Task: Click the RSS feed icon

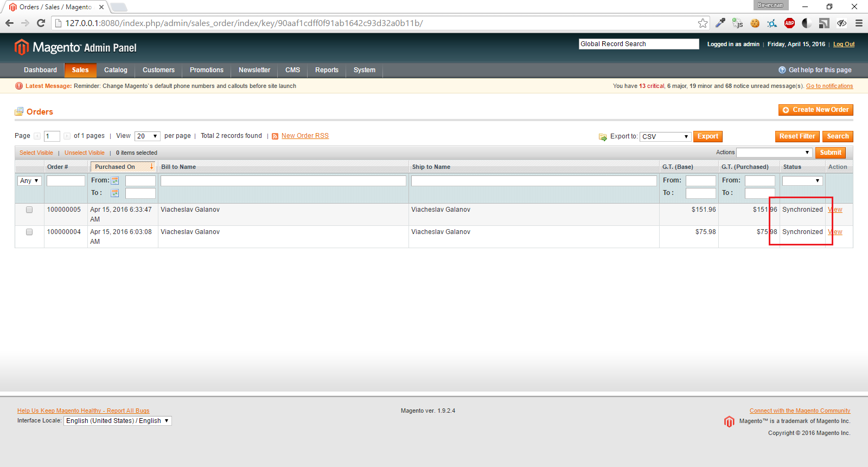Action: pyautogui.click(x=275, y=136)
